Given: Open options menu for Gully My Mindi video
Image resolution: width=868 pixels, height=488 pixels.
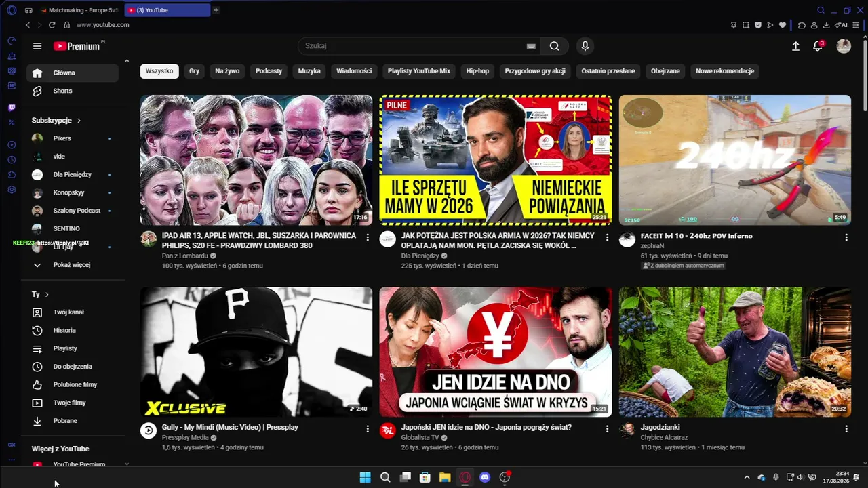Looking at the screenshot, I should (x=368, y=429).
